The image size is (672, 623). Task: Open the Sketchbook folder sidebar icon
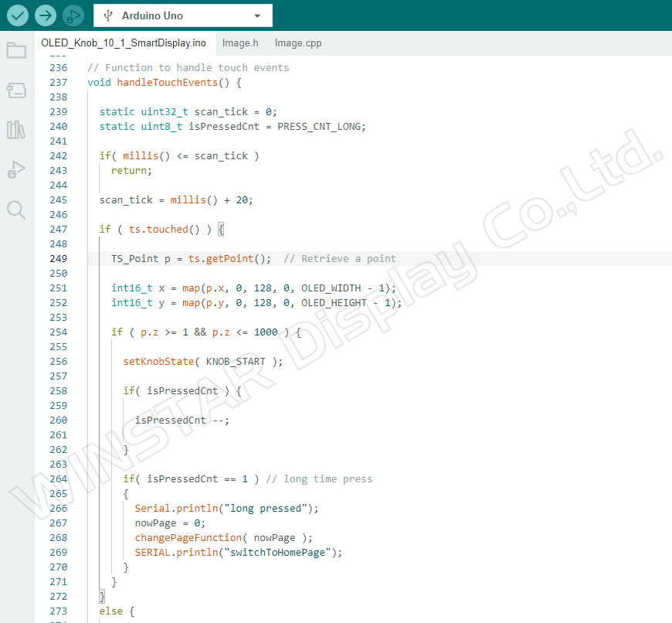(17, 50)
